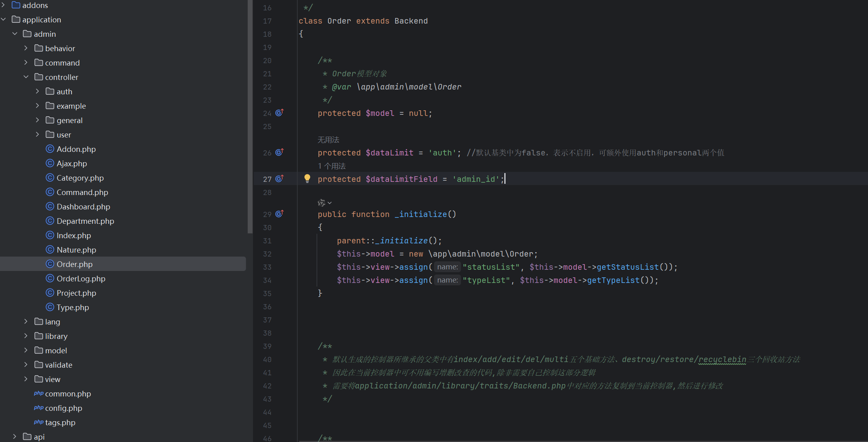868x442 pixels.
Task: Open OrderLog.php in the project tree
Action: pyautogui.click(x=81, y=279)
